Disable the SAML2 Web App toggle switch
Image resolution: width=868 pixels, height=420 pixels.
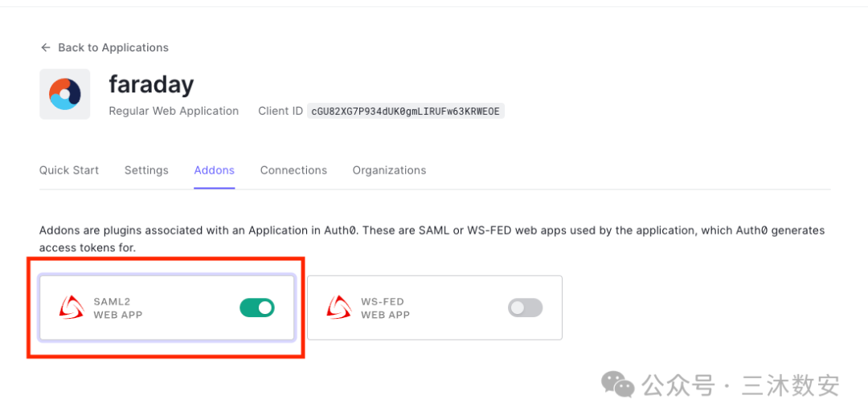pos(257,308)
